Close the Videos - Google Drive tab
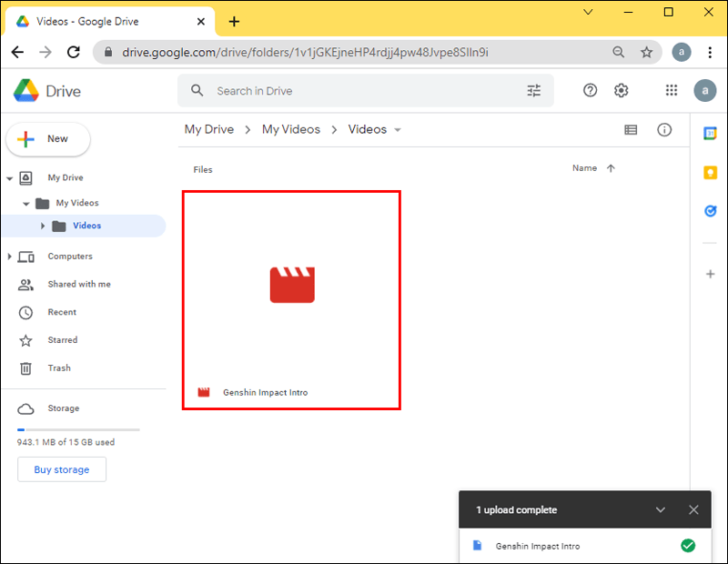Viewport: 728px width, 564px height. click(200, 21)
